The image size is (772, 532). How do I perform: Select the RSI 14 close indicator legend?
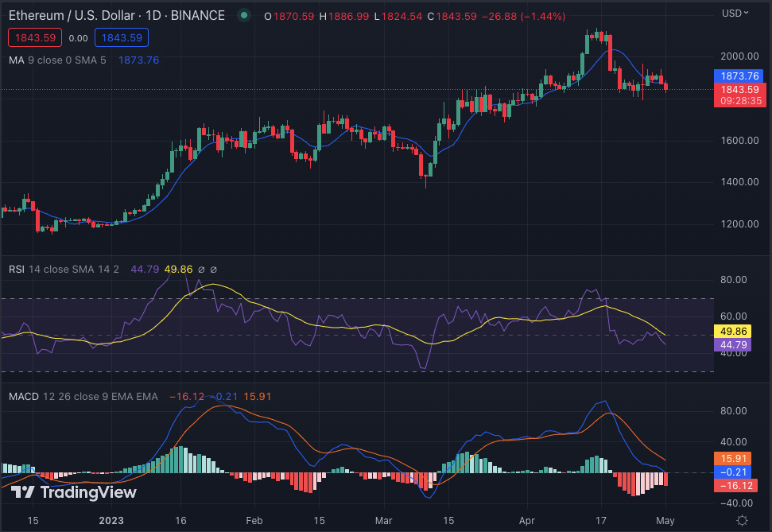(64, 270)
